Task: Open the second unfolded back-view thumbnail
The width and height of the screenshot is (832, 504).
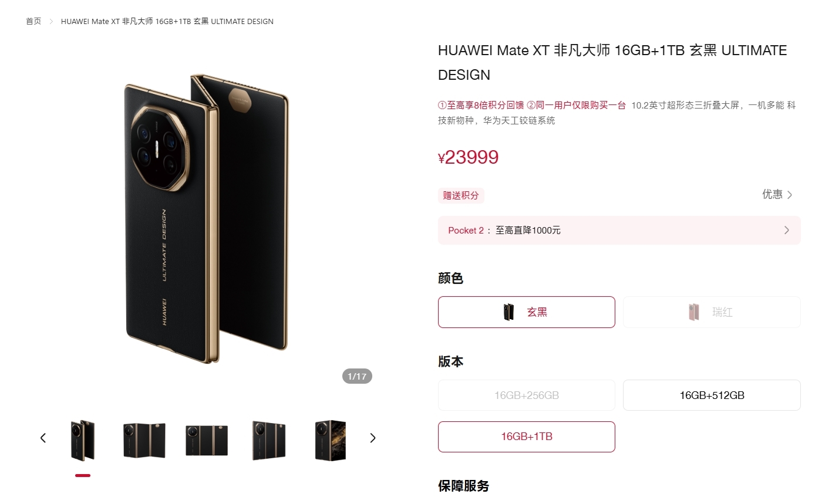Action: [x=144, y=440]
